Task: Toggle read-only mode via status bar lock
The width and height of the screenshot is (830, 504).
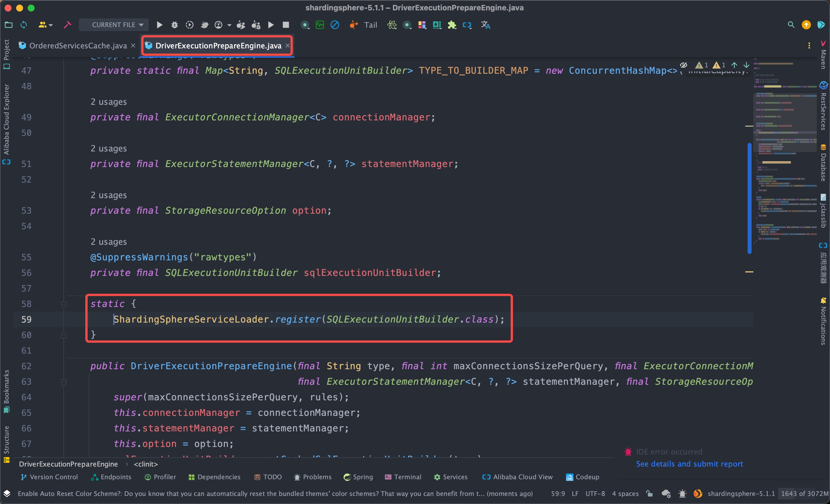Action: [650, 494]
